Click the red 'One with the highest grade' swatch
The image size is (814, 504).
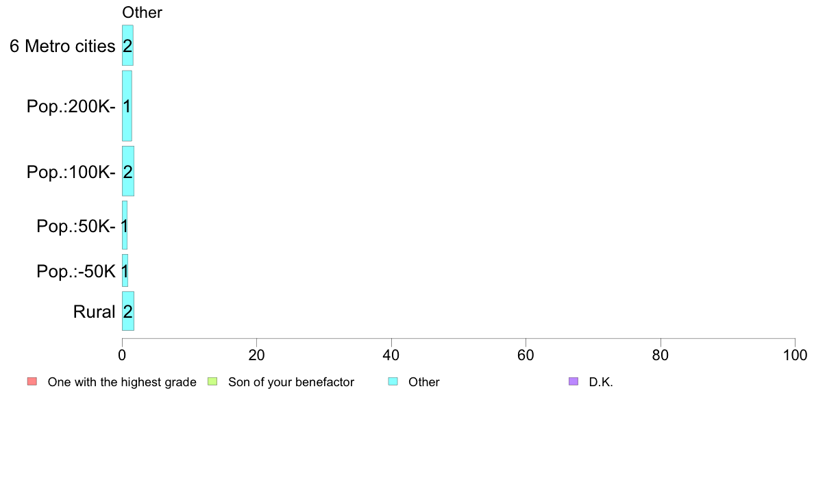(32, 381)
